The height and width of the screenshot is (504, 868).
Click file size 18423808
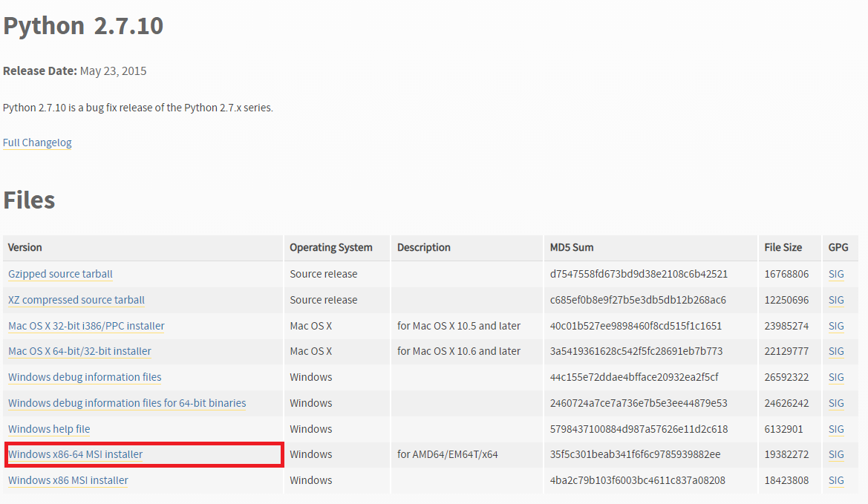[786, 480]
